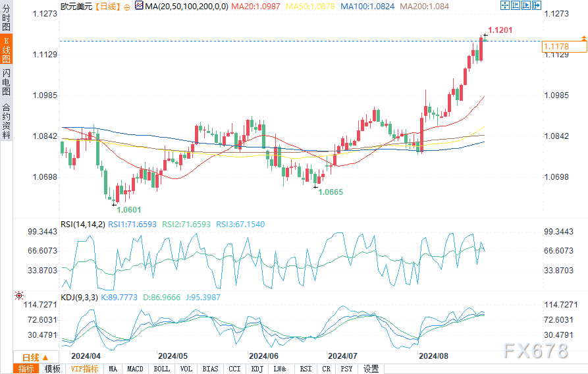Switch to the 模板 bottom tab
Screen dimensions: 588x374
52,369
